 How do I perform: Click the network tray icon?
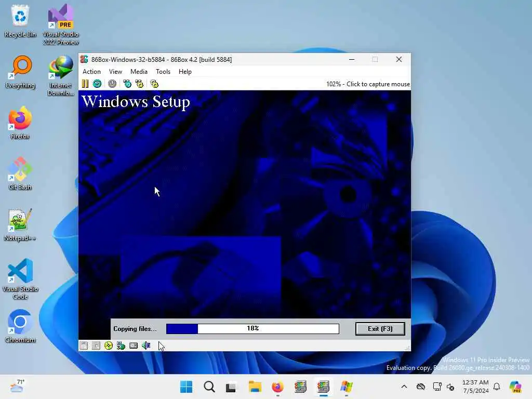pyautogui.click(x=437, y=387)
